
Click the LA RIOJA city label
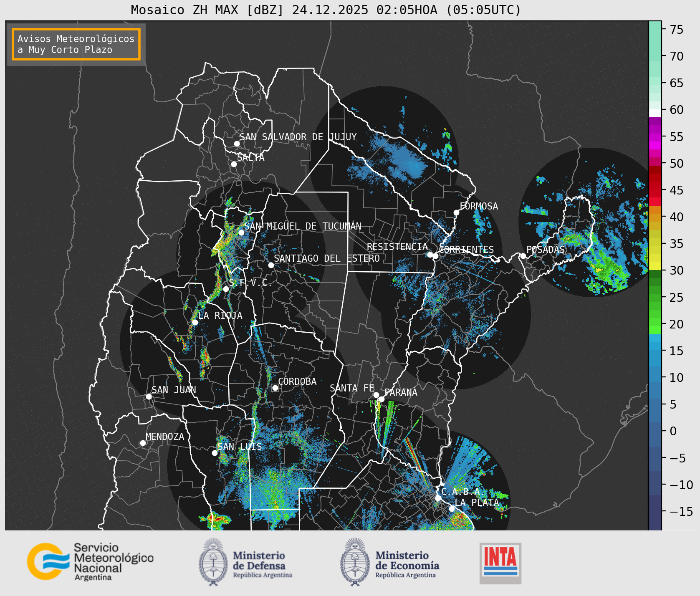(x=220, y=316)
